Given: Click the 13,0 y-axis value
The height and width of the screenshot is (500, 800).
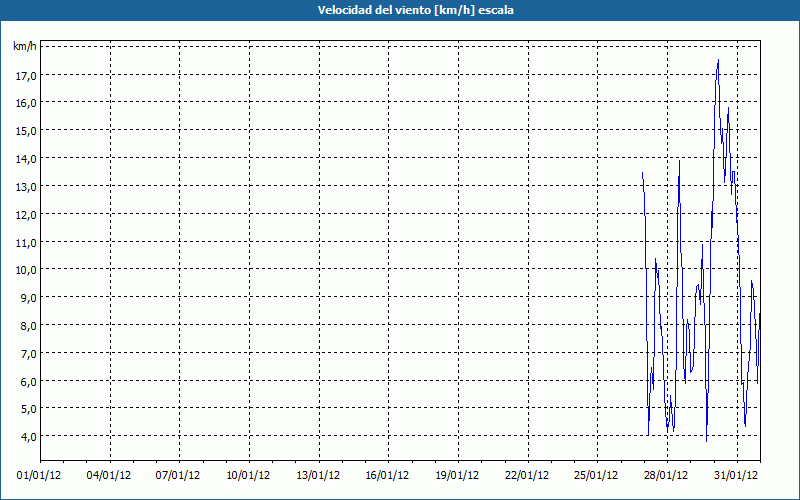Looking at the screenshot, I should (27, 187).
